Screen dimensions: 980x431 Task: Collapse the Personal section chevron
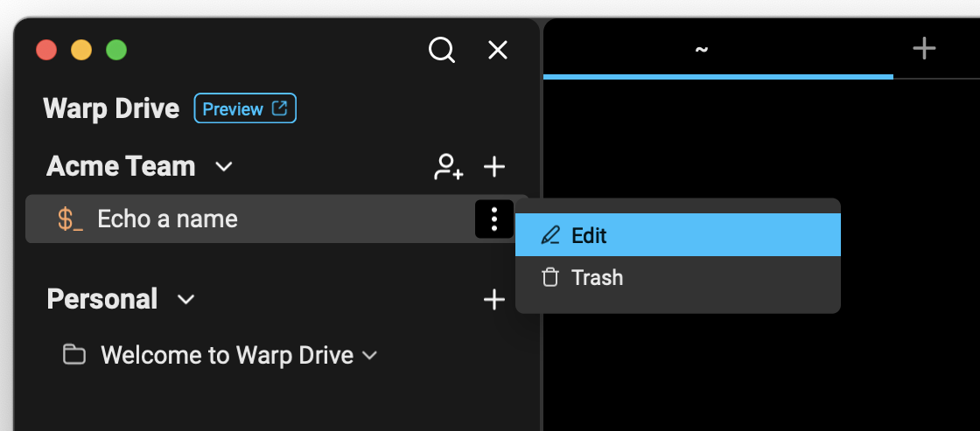click(185, 299)
